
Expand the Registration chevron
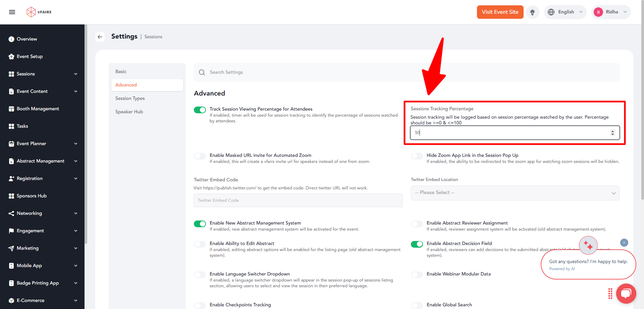click(76, 179)
